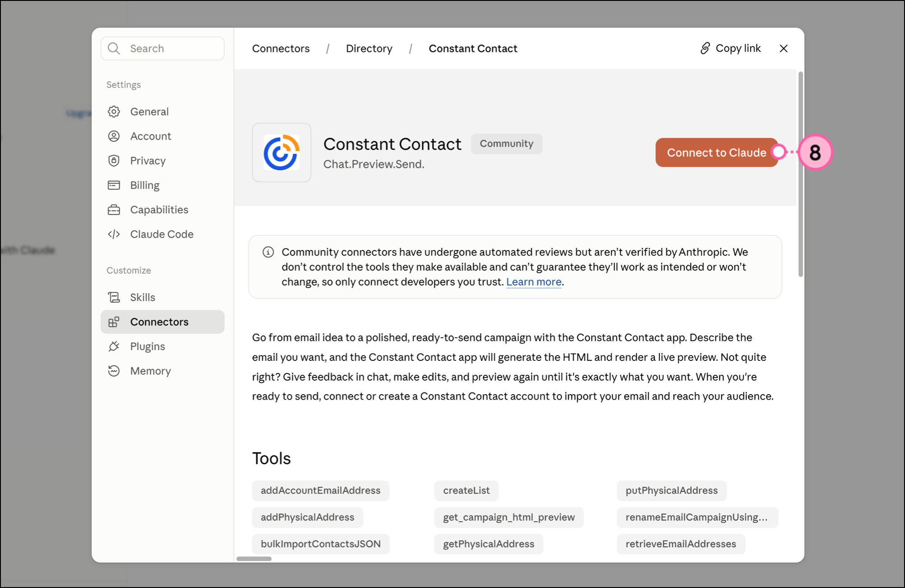Screen dimensions: 905x588
Task: Click addPhysicalAddress tool chip
Action: [308, 517]
